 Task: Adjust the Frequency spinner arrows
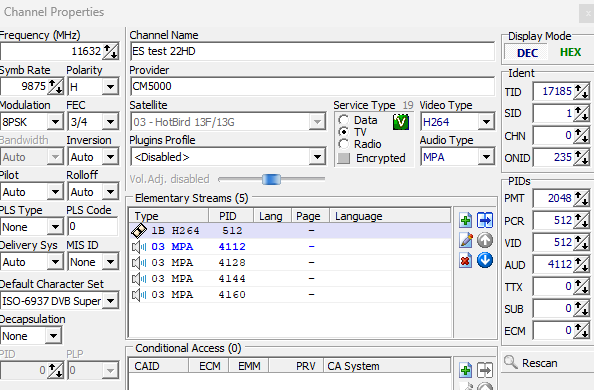[111, 52]
